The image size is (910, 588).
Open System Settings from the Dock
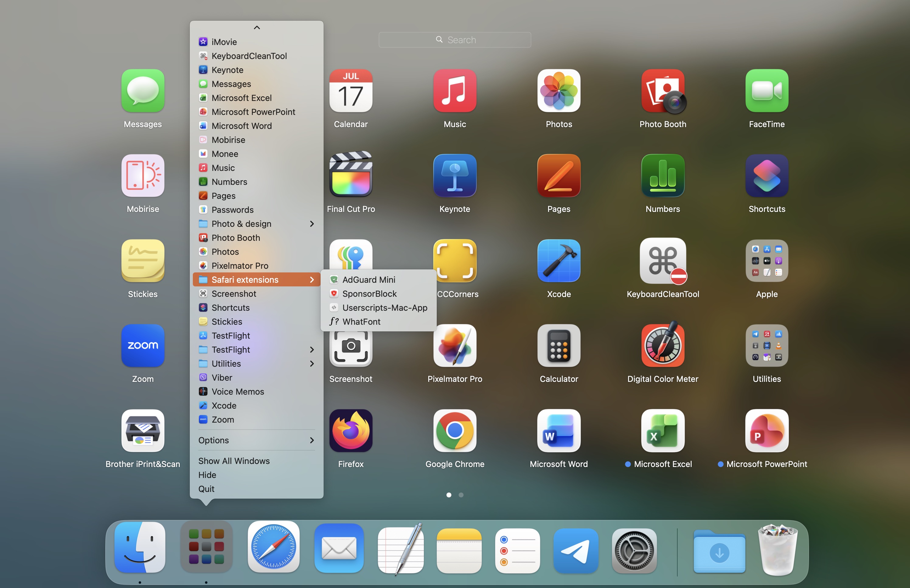pyautogui.click(x=634, y=551)
